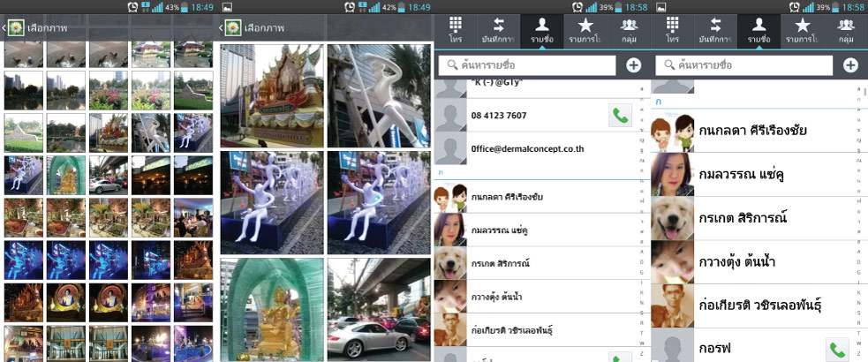Tap the add-contact plus icon above the 08 4123 7607 entry
The width and height of the screenshot is (868, 362).
[x=633, y=64]
